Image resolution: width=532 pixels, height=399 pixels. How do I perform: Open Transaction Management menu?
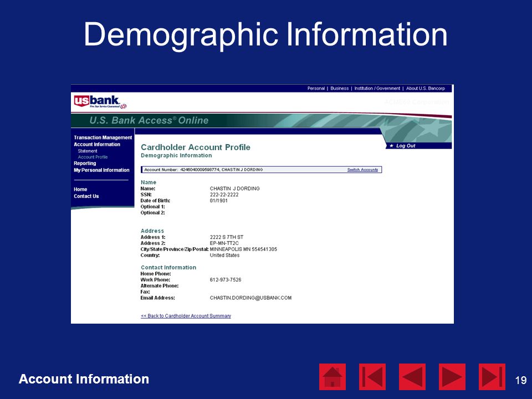(x=103, y=137)
